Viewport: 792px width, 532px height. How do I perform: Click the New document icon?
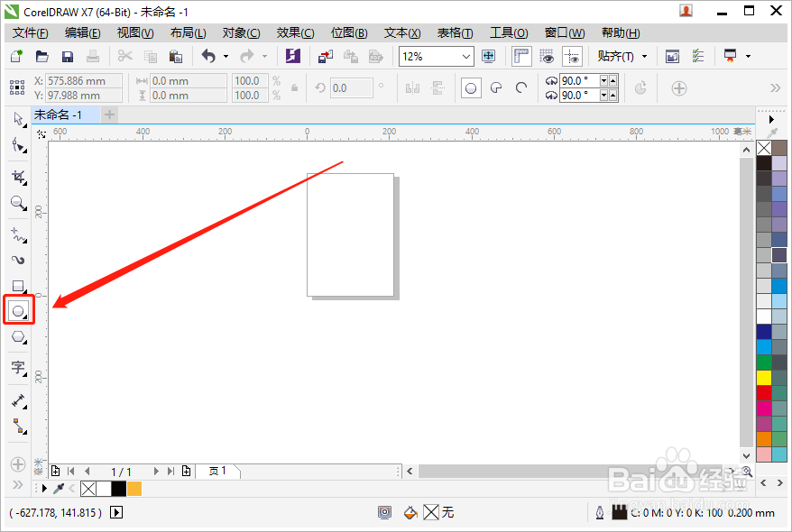tap(16, 56)
